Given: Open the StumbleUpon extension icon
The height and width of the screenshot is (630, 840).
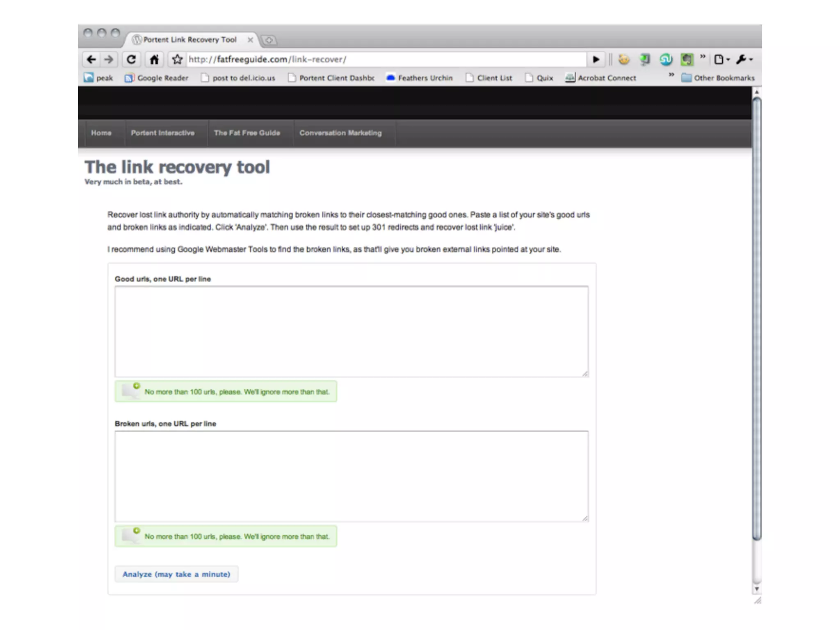Looking at the screenshot, I should pos(666,60).
